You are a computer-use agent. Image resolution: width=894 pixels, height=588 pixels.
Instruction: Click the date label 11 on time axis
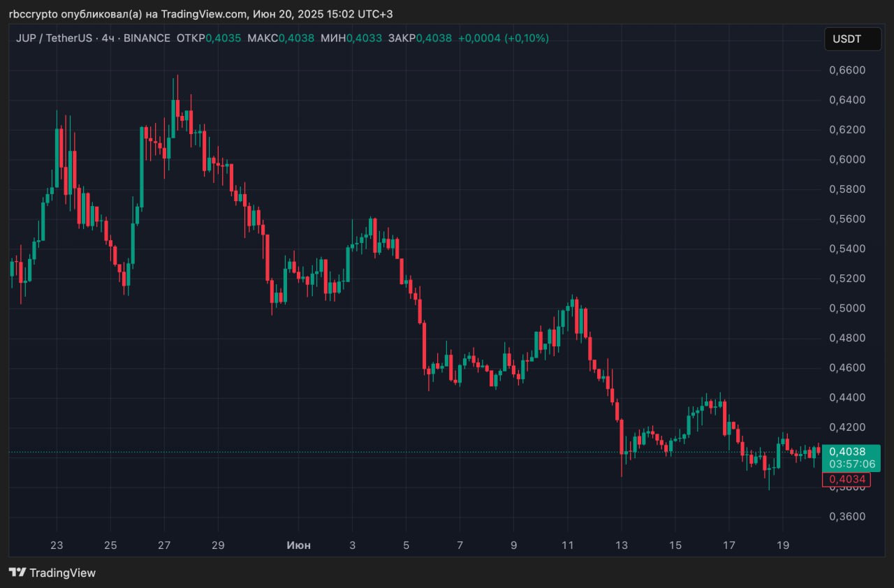coord(567,545)
